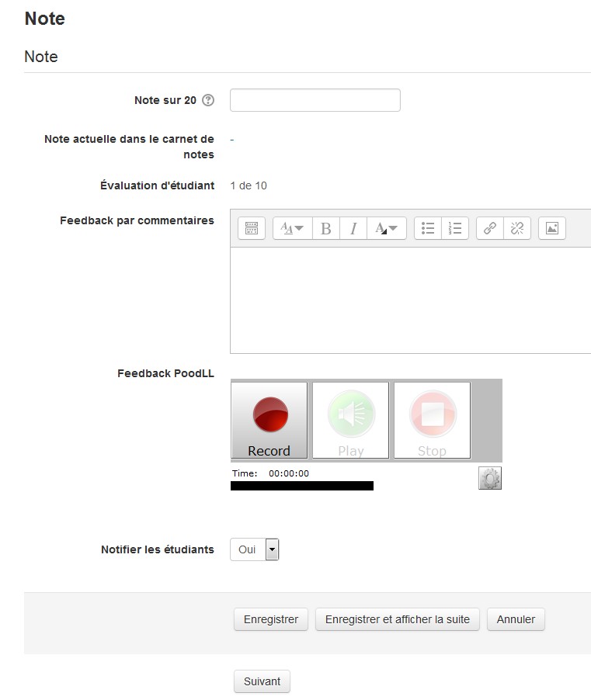The width and height of the screenshot is (591, 700).
Task: Insert an ordered numbered list
Action: tap(455, 228)
